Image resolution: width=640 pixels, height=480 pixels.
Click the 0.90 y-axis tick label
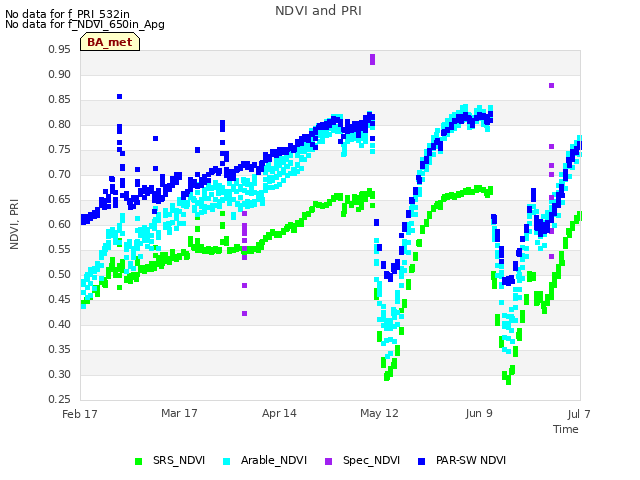pos(59,75)
